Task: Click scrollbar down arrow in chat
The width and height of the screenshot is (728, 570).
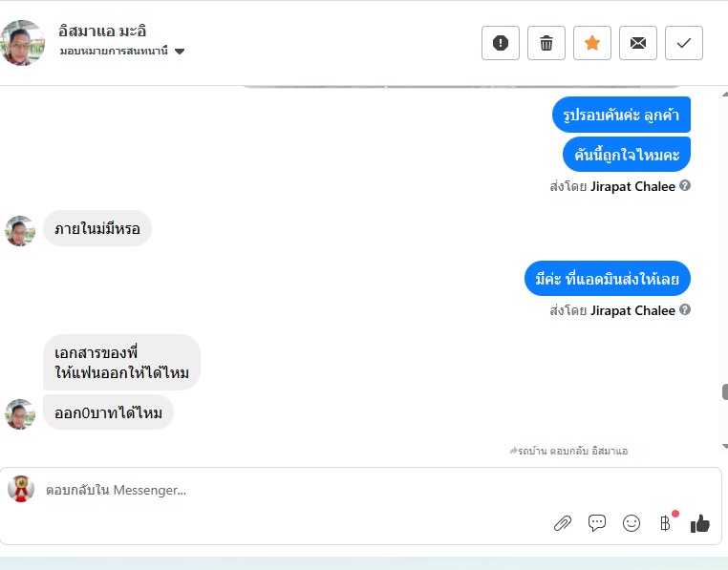Action: coord(725,447)
